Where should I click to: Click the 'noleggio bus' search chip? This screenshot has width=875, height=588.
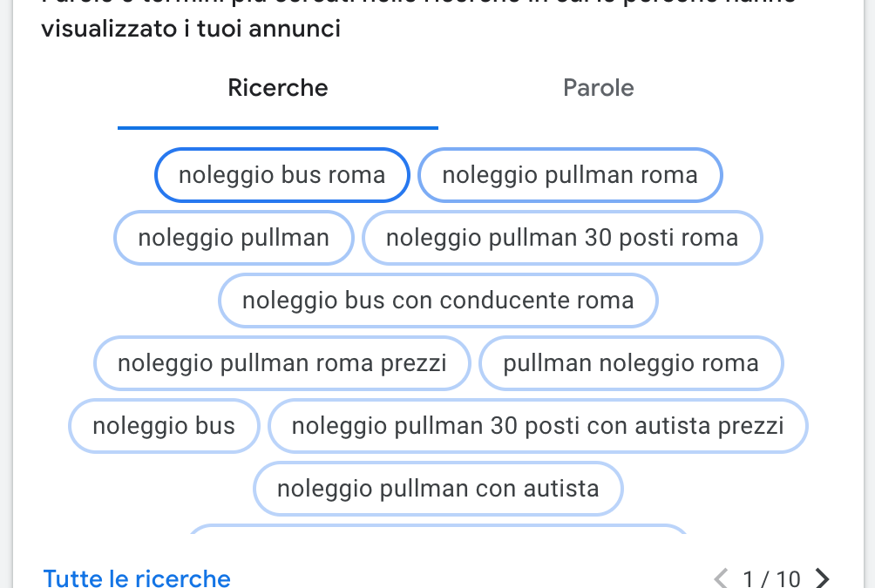(164, 426)
